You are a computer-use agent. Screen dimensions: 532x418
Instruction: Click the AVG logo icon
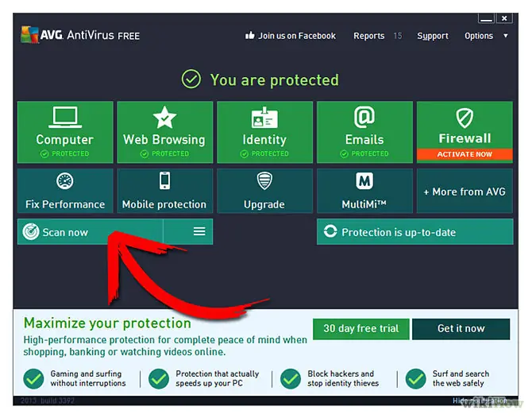click(30, 35)
